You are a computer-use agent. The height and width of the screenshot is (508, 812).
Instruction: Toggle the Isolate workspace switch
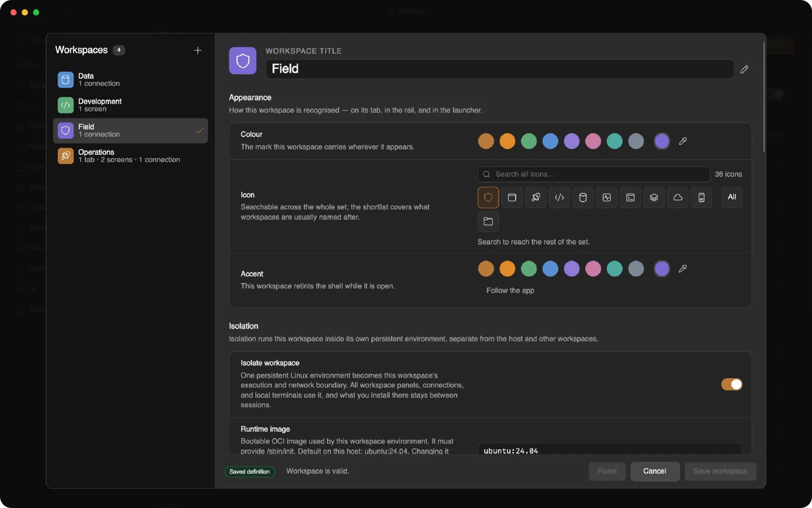pyautogui.click(x=732, y=384)
